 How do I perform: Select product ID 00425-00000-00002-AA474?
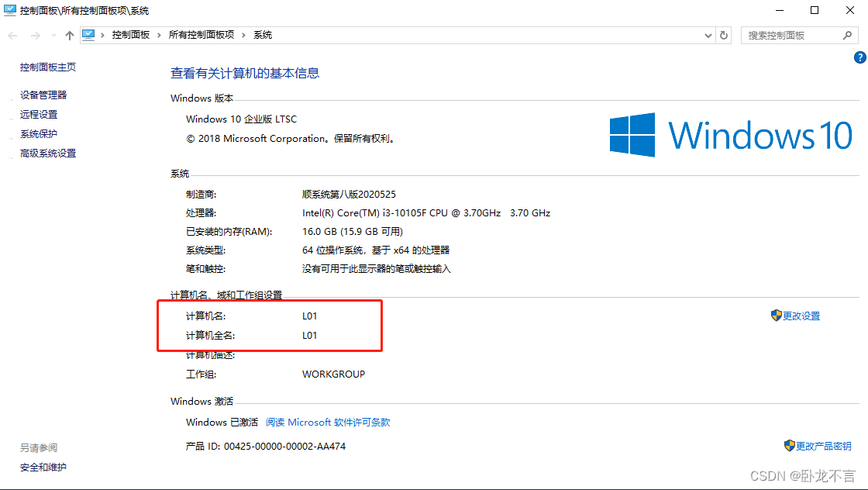point(284,447)
